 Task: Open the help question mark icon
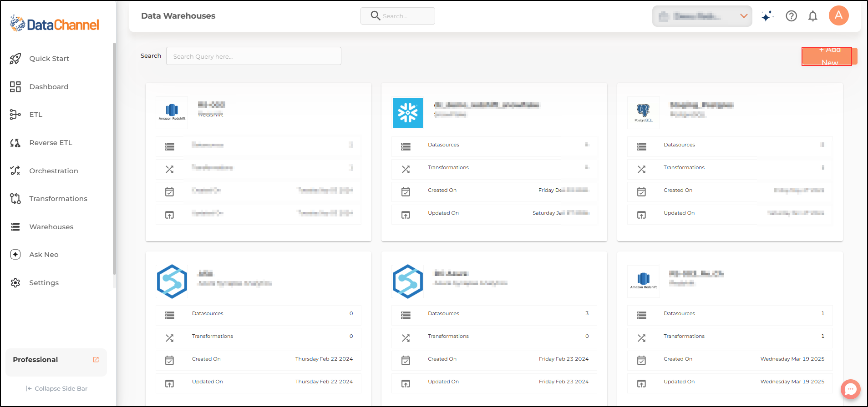click(x=791, y=16)
